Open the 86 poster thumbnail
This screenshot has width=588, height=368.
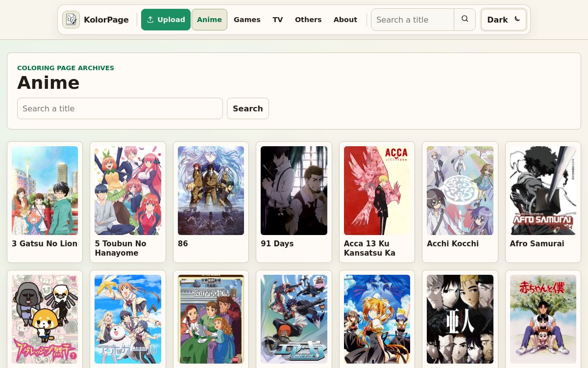(x=211, y=190)
